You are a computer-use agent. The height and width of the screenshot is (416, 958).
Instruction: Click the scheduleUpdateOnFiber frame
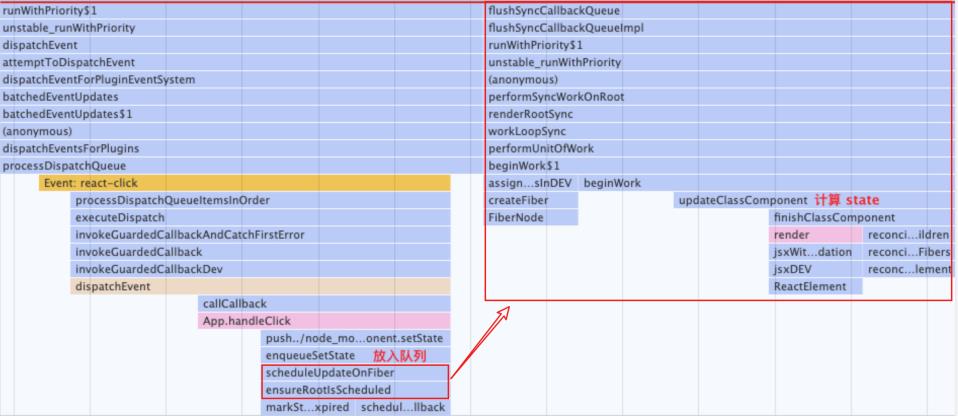[355, 373]
